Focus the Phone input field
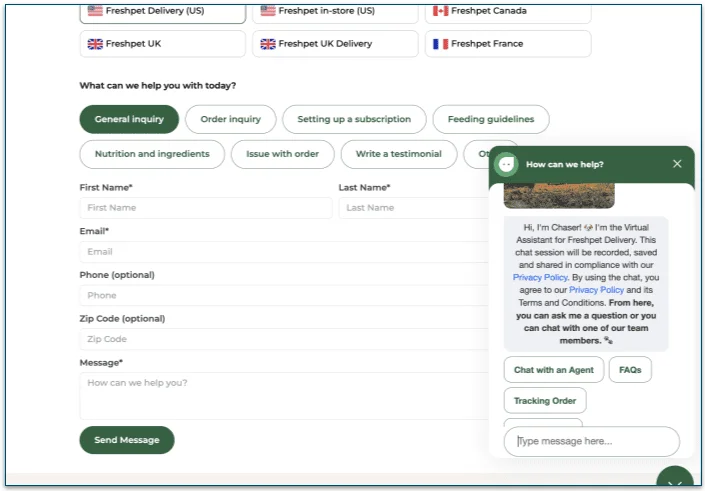705x491 pixels. [284, 295]
